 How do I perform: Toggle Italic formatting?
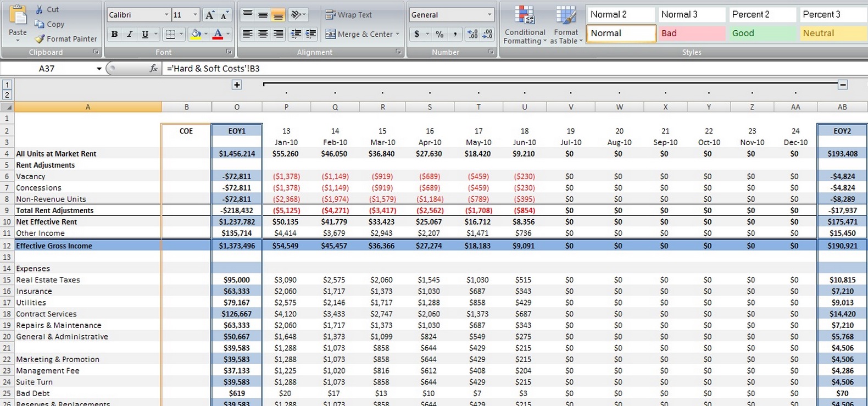pyautogui.click(x=130, y=34)
